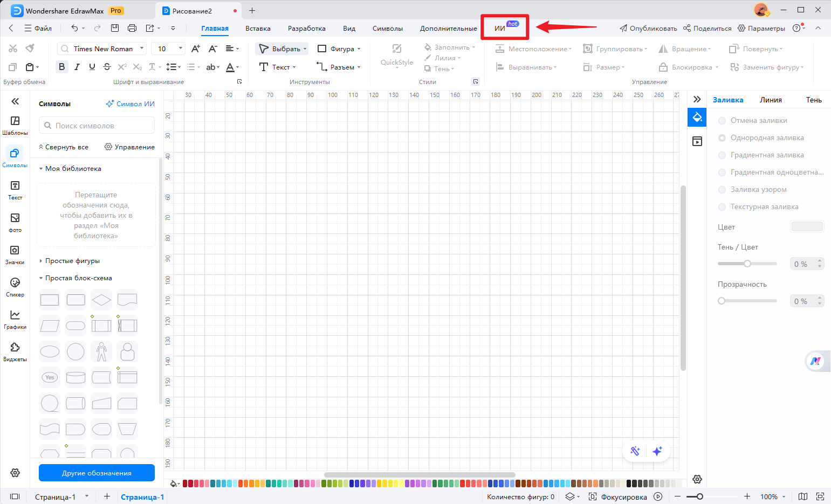831x504 pixels.
Task: Open the zoom level 100% dropdown
Action: tap(772, 496)
